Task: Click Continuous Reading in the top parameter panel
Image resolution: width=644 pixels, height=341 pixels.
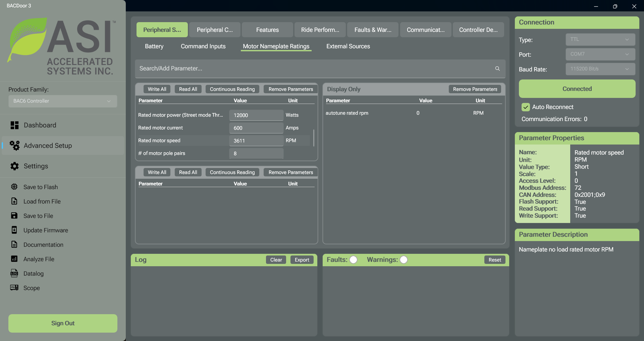Action: tap(232, 89)
